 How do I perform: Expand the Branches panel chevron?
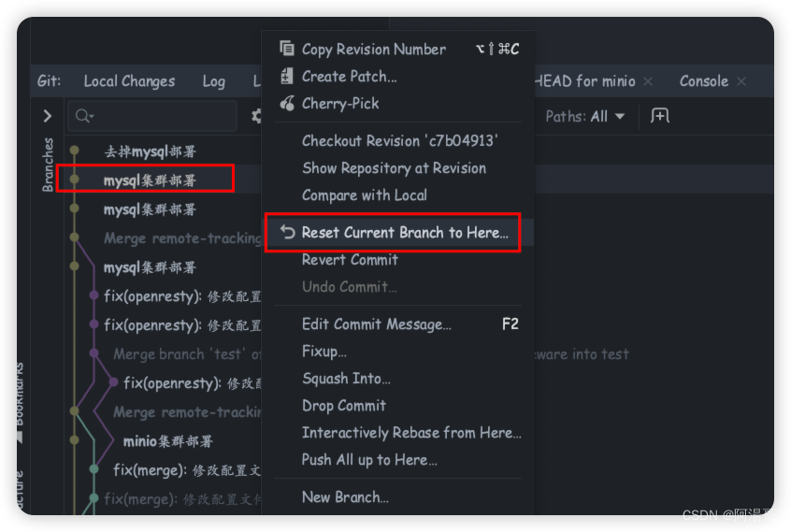[48, 116]
